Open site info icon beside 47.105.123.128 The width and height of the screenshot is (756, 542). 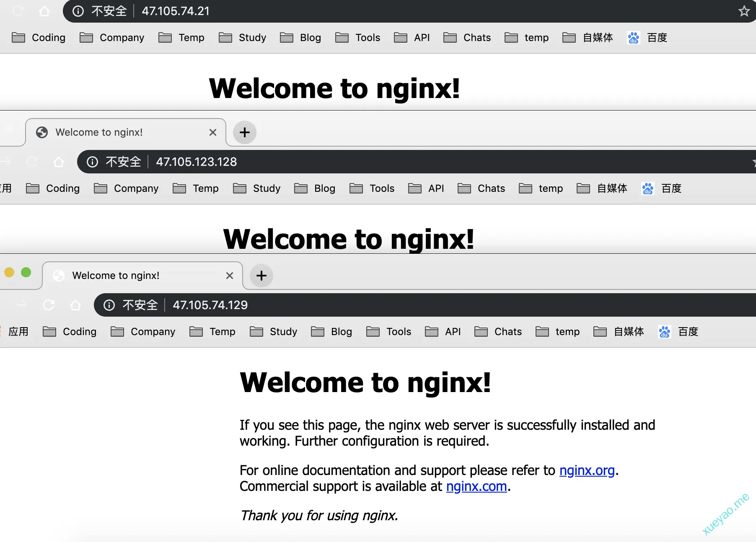tap(92, 162)
